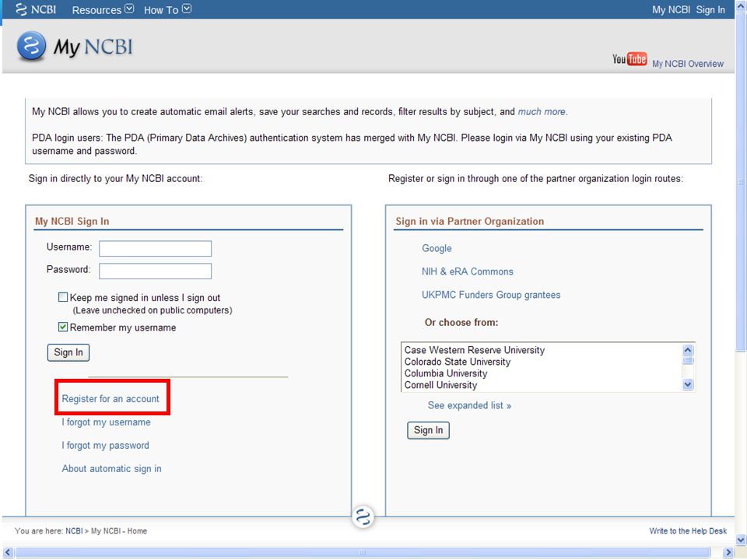Click horizontal scrollbar left arrow
The height and width of the screenshot is (560, 747).
click(x=7, y=552)
